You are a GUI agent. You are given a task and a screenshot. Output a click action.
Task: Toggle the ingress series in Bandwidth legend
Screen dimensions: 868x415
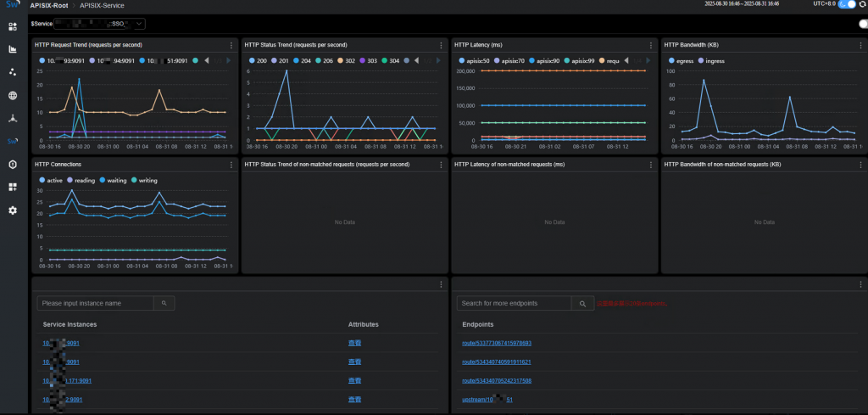712,60
